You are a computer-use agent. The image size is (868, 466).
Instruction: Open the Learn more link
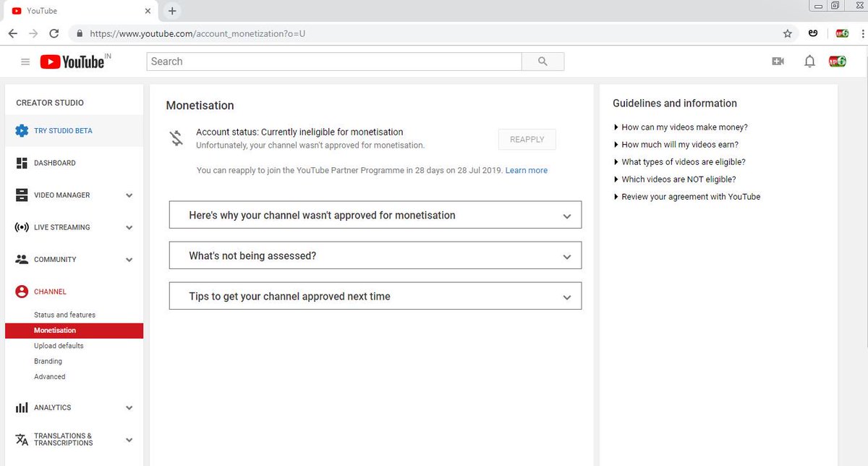tap(527, 171)
